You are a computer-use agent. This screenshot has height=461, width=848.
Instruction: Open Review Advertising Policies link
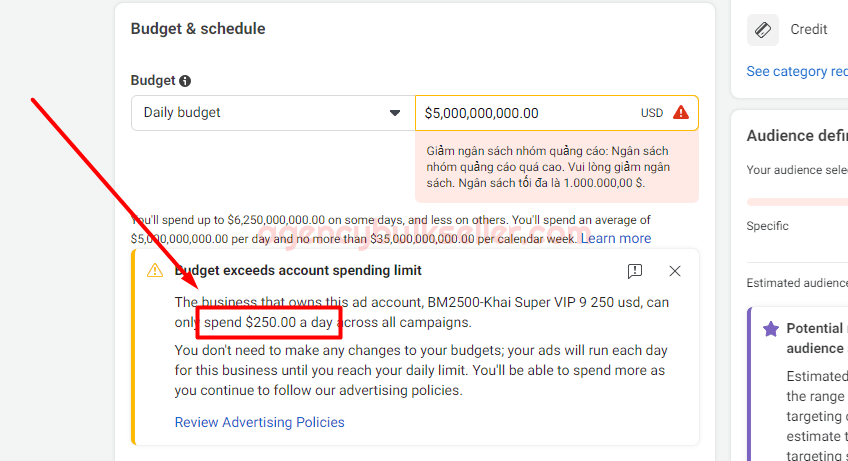point(259,422)
